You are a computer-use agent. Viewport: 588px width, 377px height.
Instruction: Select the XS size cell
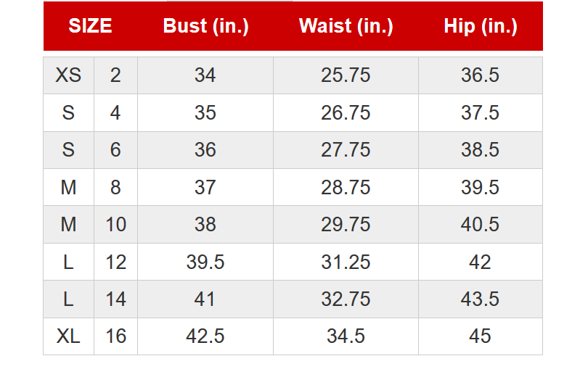tap(68, 75)
